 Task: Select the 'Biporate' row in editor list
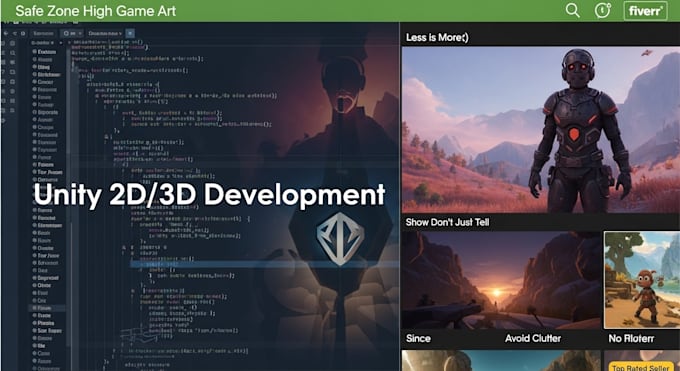pos(45,112)
